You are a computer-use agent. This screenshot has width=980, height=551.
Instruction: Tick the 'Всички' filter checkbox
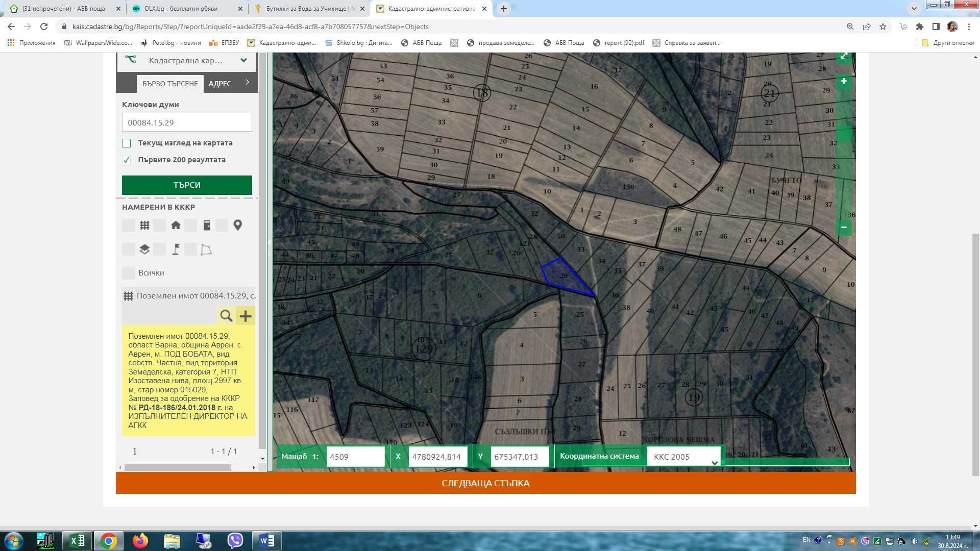click(128, 273)
